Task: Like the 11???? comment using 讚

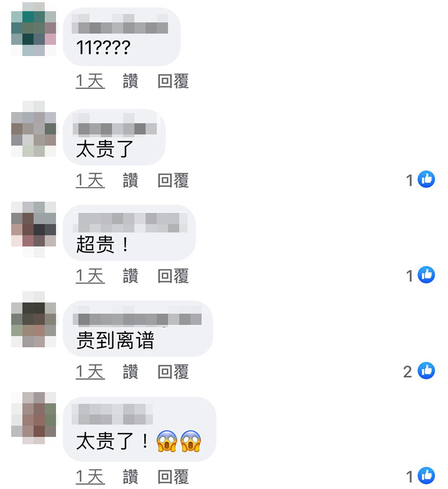Action: 130,81
